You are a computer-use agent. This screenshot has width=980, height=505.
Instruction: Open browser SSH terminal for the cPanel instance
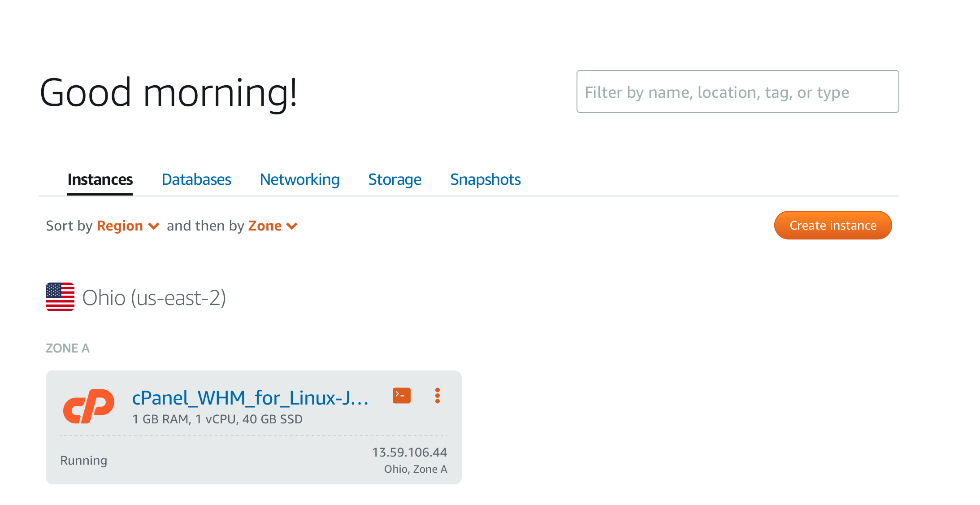401,396
